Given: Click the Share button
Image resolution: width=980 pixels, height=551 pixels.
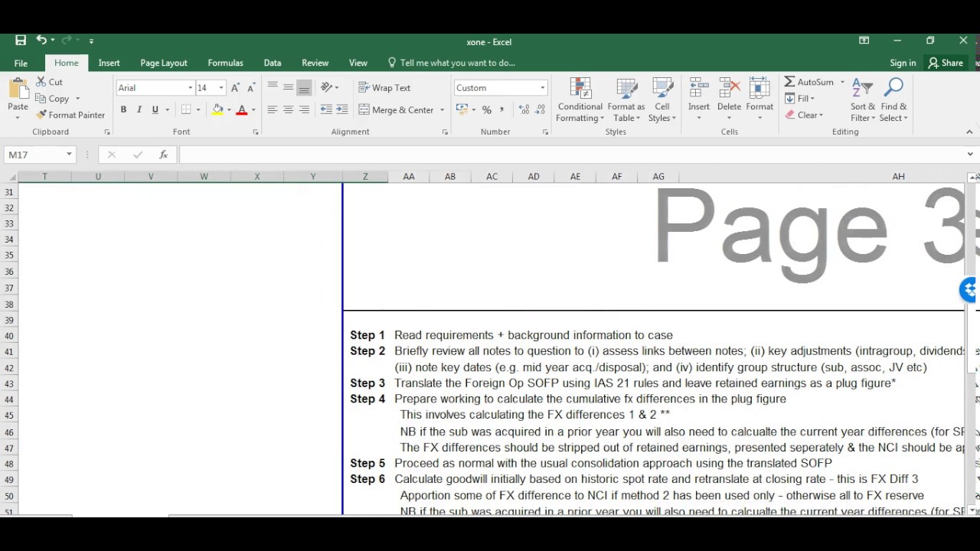Looking at the screenshot, I should point(946,63).
